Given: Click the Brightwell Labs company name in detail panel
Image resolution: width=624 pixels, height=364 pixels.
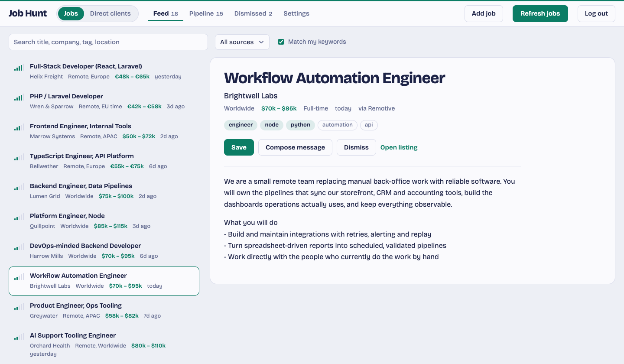Looking at the screenshot, I should click(x=250, y=96).
